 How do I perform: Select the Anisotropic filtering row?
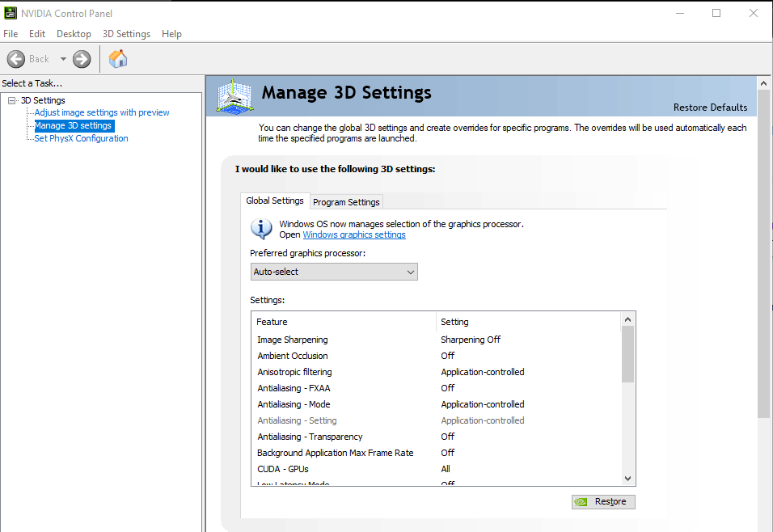[436, 372]
